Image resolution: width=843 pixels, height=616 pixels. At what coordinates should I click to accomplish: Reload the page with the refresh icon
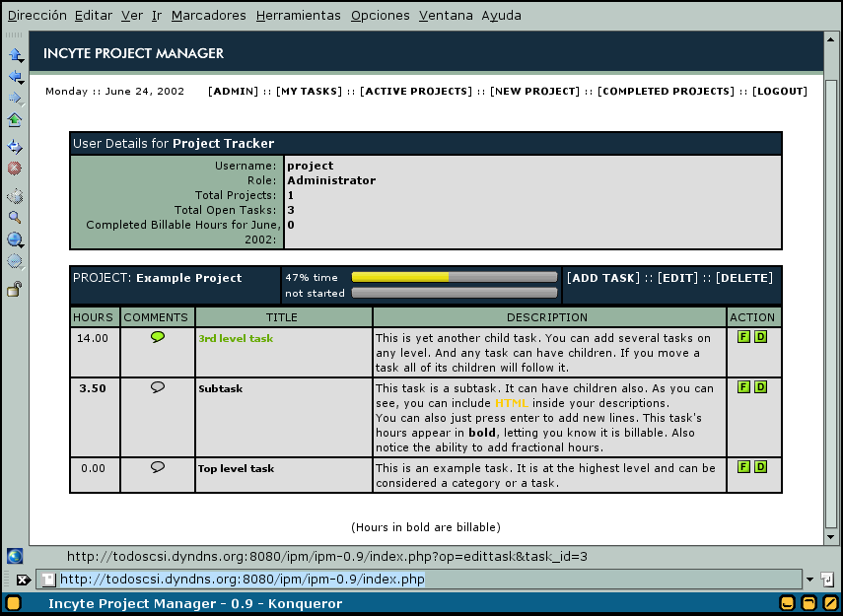tap(15, 146)
